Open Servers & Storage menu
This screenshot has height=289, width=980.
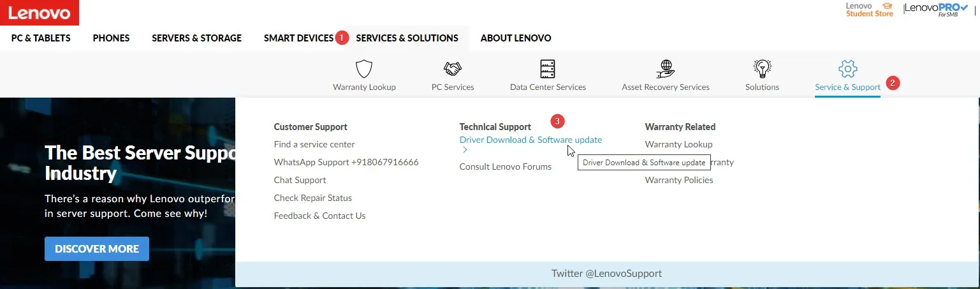196,38
